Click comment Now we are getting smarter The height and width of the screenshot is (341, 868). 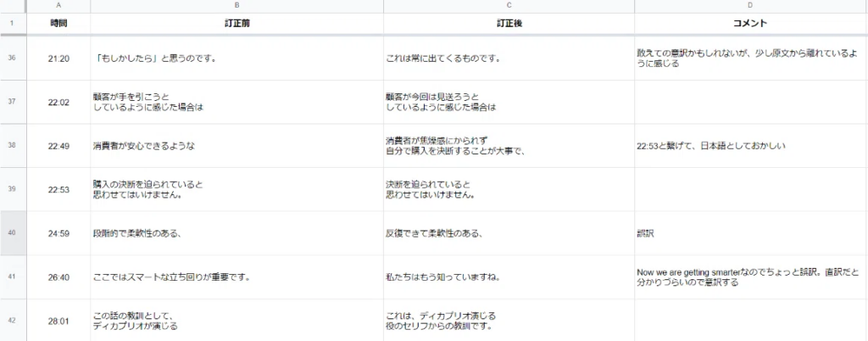(751, 277)
